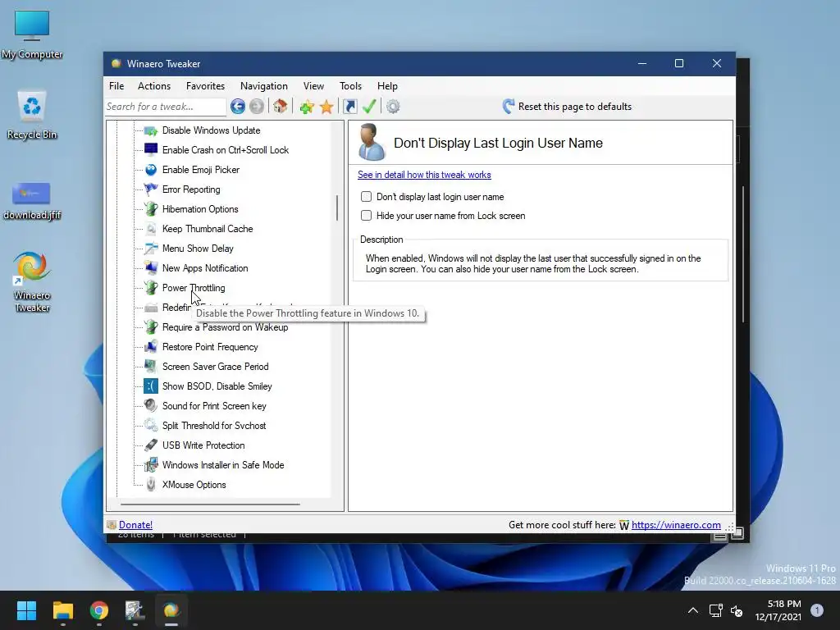The width and height of the screenshot is (840, 630).
Task: Open the Actions menu
Action: [153, 85]
